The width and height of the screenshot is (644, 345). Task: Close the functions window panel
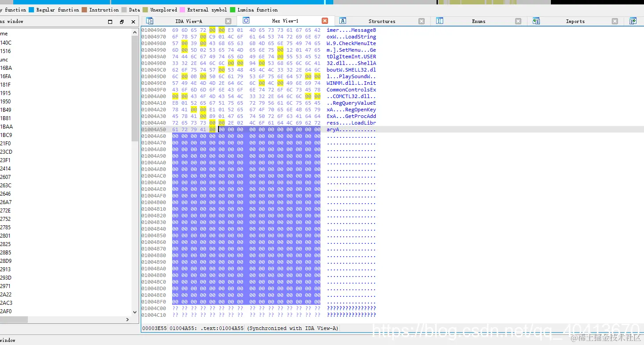[x=133, y=22]
